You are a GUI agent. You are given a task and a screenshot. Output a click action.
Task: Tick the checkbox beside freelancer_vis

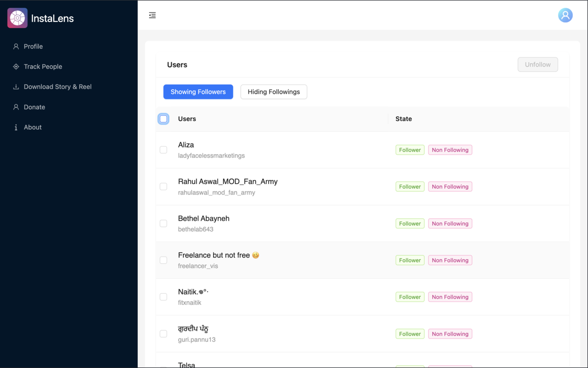click(164, 260)
